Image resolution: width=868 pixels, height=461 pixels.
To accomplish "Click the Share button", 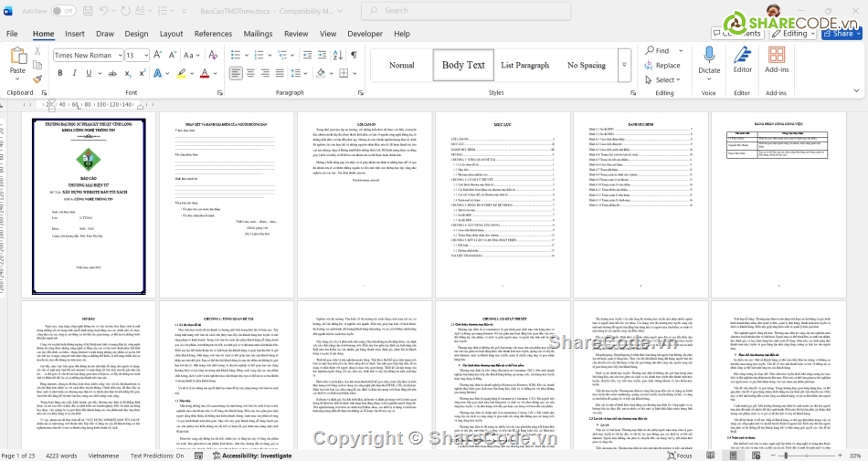I will click(x=841, y=34).
